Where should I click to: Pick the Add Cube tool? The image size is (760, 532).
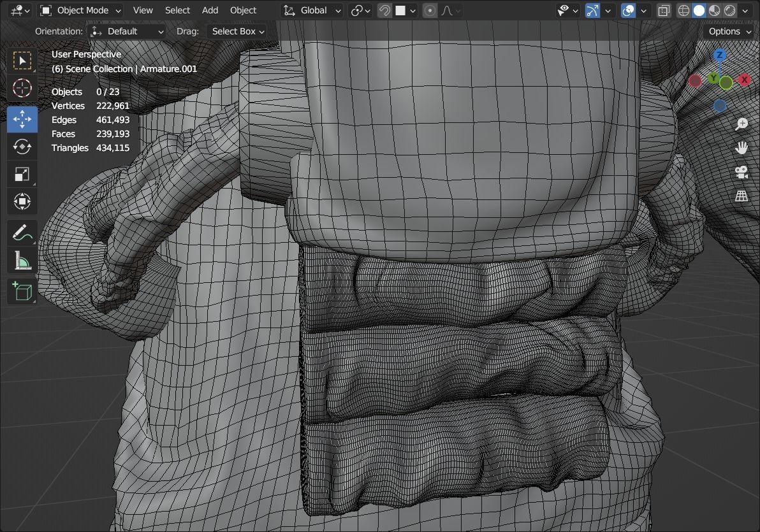click(22, 291)
